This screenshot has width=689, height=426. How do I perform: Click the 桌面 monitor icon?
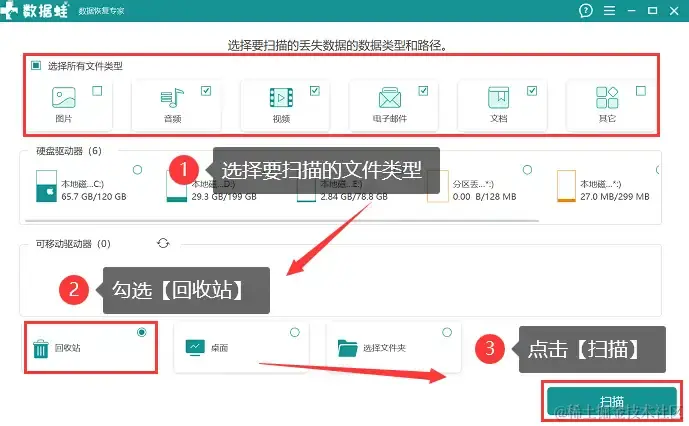point(195,348)
